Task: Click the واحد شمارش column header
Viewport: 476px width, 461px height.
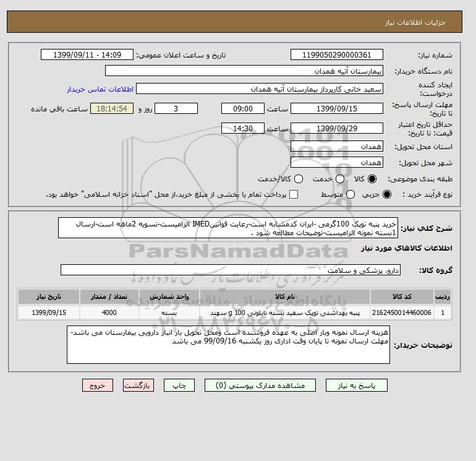Action: pos(169,296)
